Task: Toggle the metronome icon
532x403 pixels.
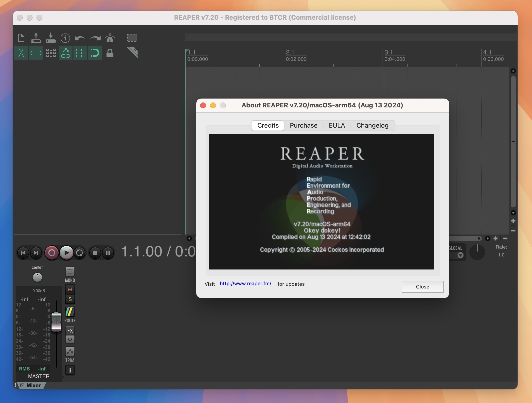Action: (110, 38)
